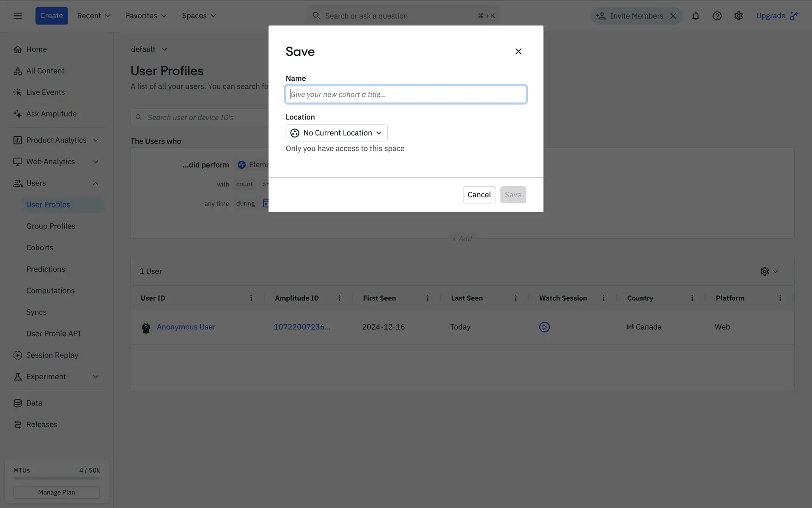Image resolution: width=812 pixels, height=508 pixels.
Task: Collapse the Users sidebar section
Action: pyautogui.click(x=96, y=183)
